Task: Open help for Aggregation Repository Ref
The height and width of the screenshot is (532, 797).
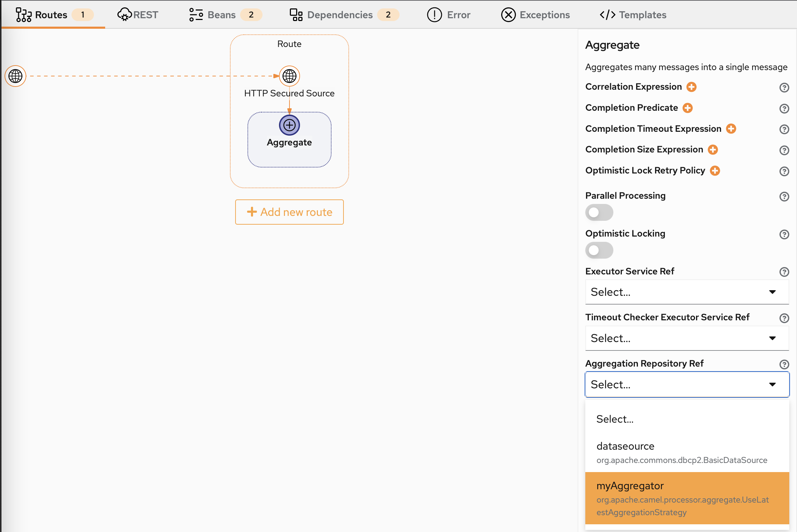Action: tap(784, 364)
